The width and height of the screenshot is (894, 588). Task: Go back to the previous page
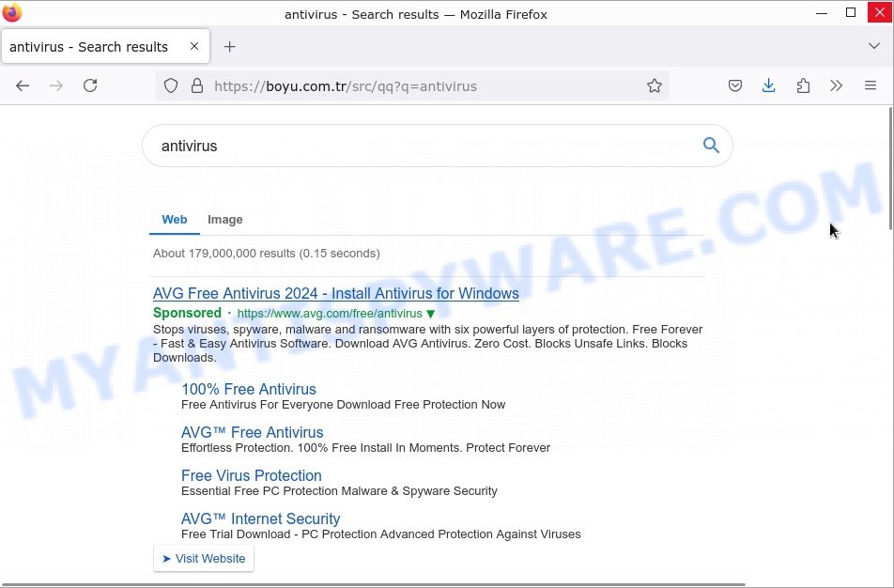click(x=23, y=86)
